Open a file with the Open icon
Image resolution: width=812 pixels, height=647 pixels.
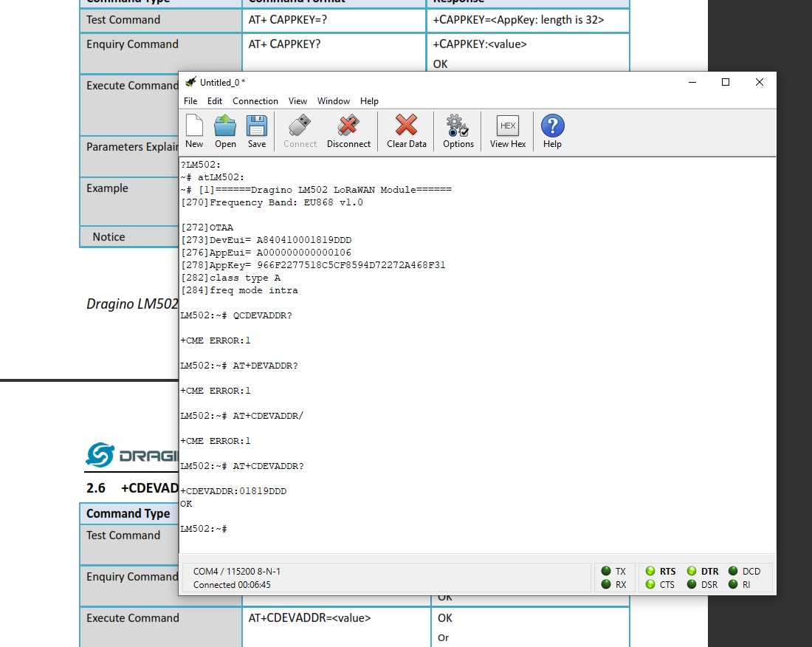(x=225, y=131)
